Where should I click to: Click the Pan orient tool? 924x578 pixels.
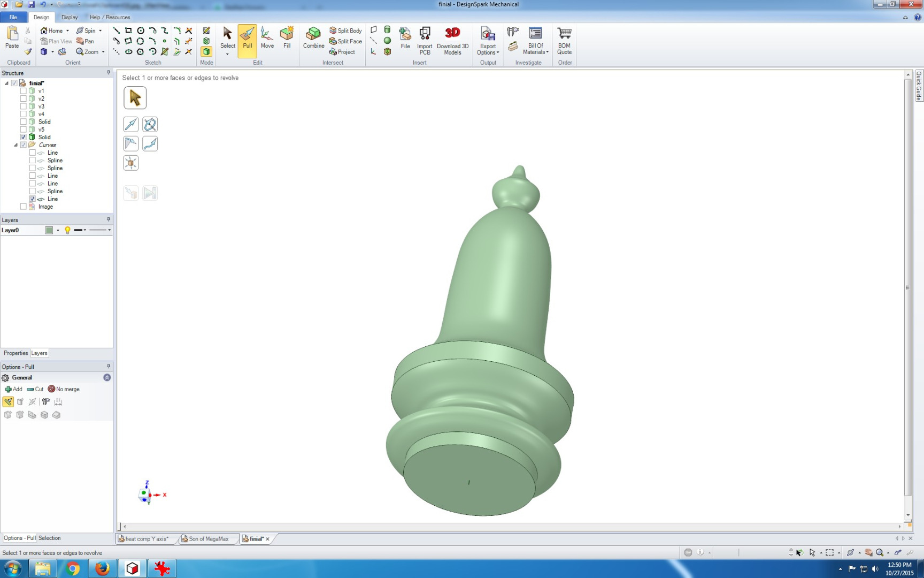click(x=85, y=41)
